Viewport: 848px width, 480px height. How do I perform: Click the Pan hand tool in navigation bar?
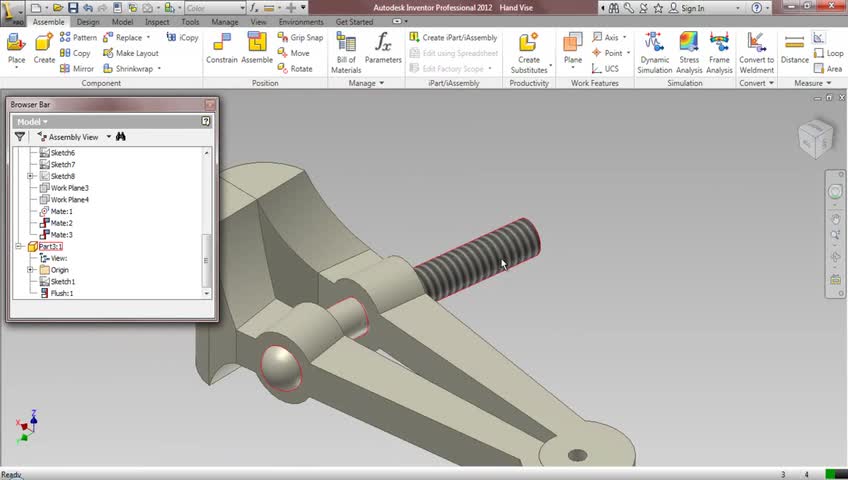pyautogui.click(x=836, y=219)
